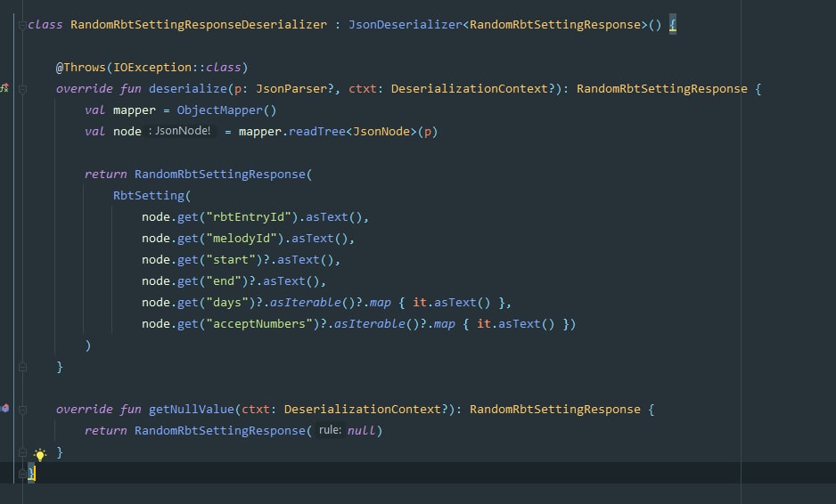Click DeserializationContext? in getNullValue signature
Screen dimensions: 836x504
tap(365, 409)
